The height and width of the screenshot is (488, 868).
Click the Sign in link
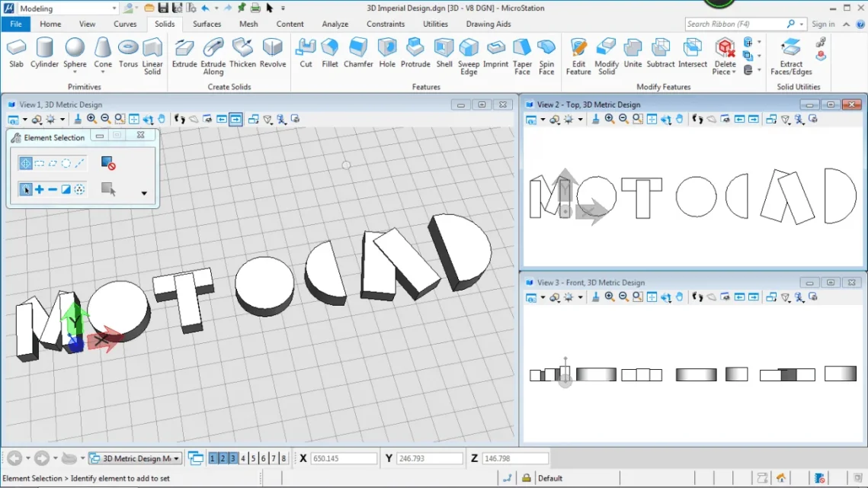[x=823, y=24]
